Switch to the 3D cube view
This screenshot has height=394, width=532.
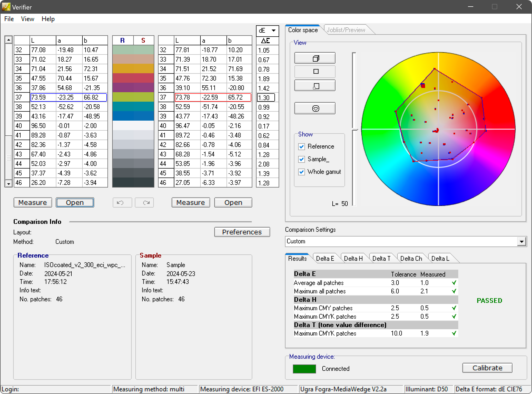point(315,58)
